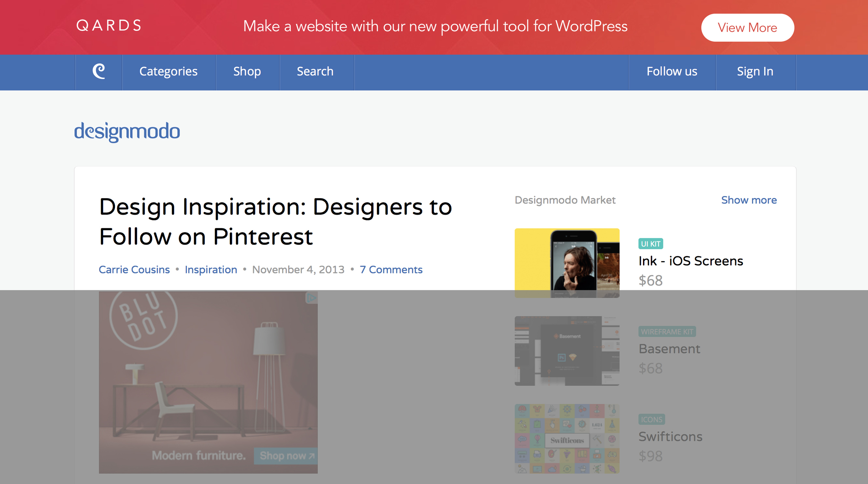Click the $98 price under Swifticons
Screen dimensions: 868x484
(x=651, y=456)
